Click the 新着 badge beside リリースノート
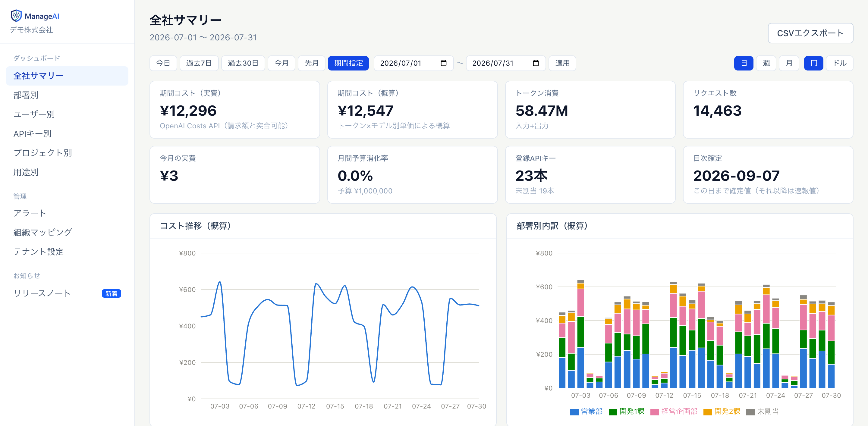 111,293
